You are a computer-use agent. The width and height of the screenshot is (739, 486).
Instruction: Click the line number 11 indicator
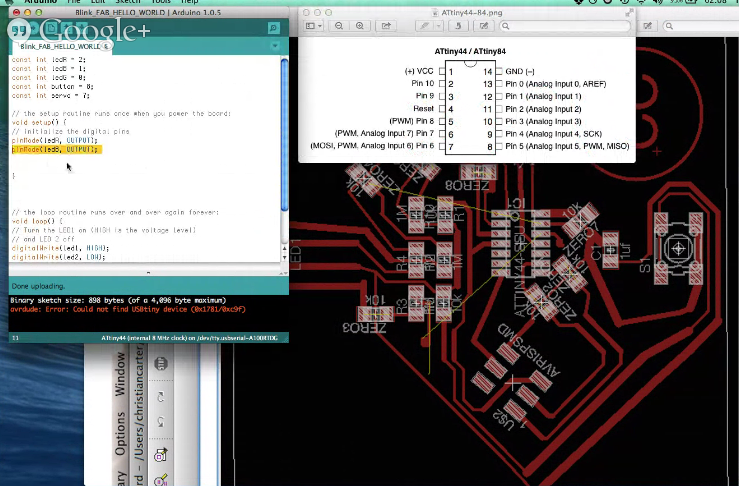pyautogui.click(x=15, y=338)
